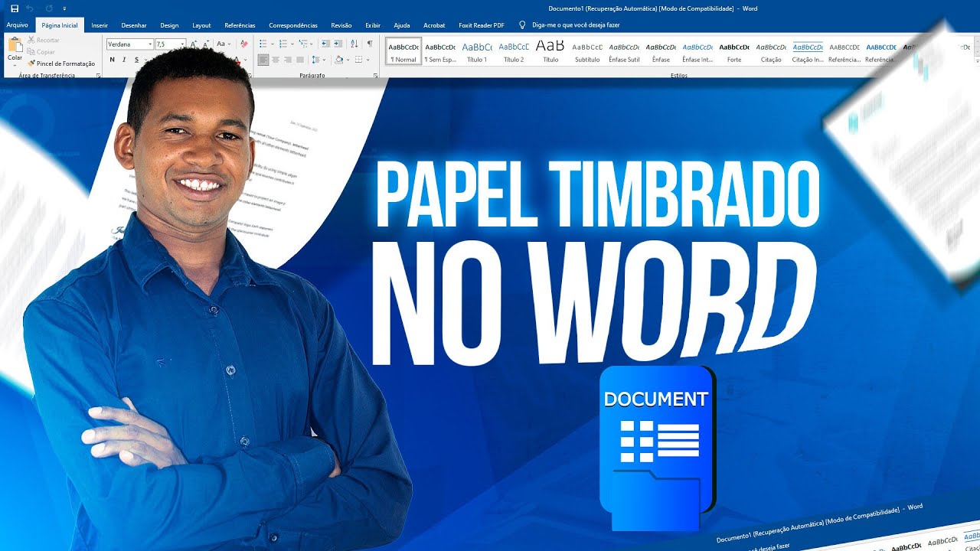
Task: Select align left paragraph icon
Action: click(263, 60)
